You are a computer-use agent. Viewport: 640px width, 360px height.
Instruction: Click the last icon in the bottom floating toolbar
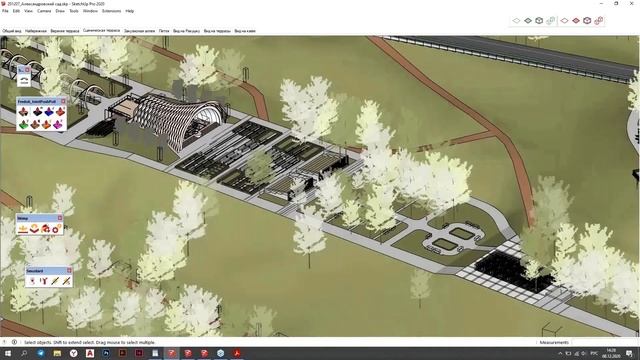pos(66,281)
